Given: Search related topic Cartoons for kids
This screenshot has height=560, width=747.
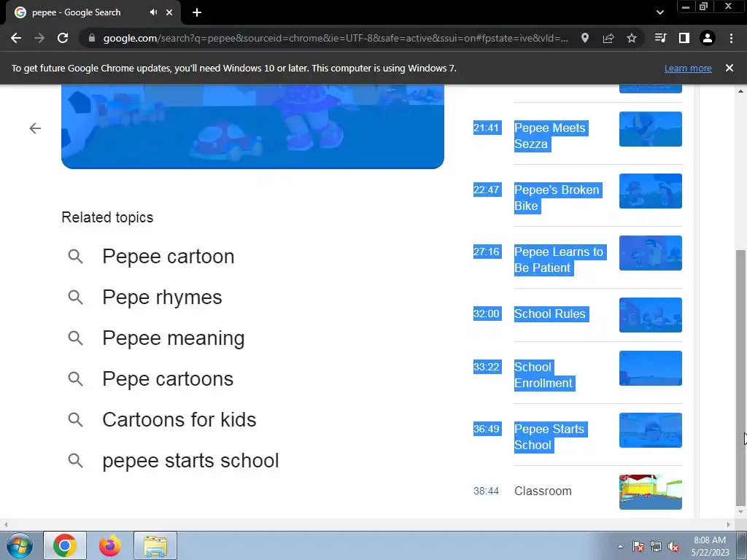Looking at the screenshot, I should click(x=179, y=420).
